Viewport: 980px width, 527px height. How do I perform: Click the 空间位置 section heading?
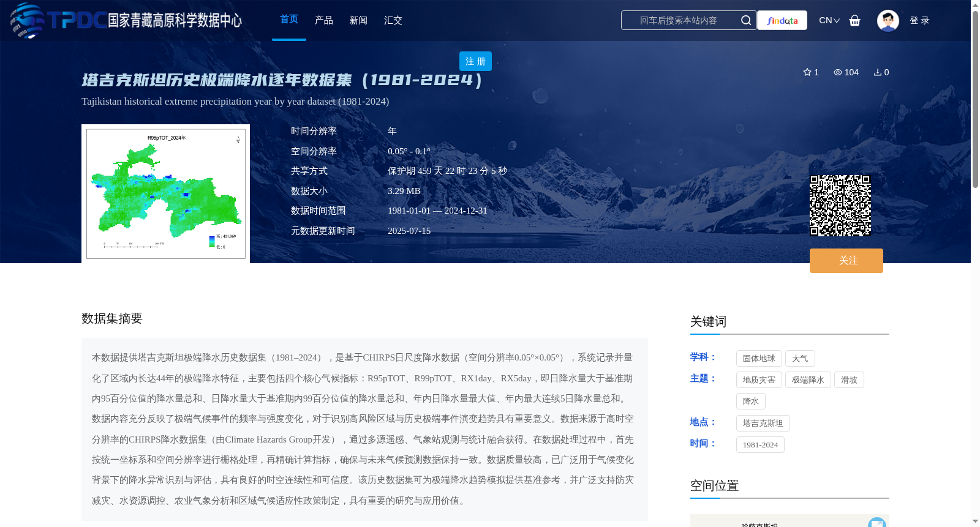[x=714, y=486]
